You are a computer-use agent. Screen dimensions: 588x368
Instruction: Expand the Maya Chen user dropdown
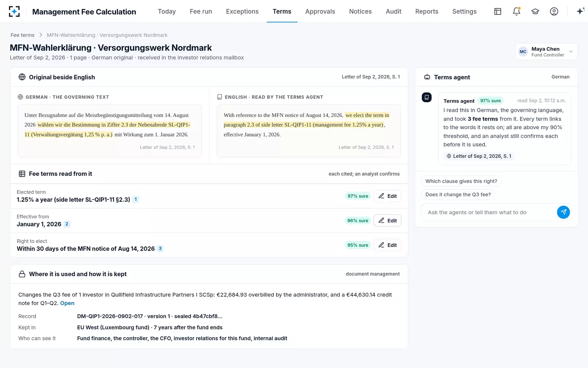click(x=546, y=52)
